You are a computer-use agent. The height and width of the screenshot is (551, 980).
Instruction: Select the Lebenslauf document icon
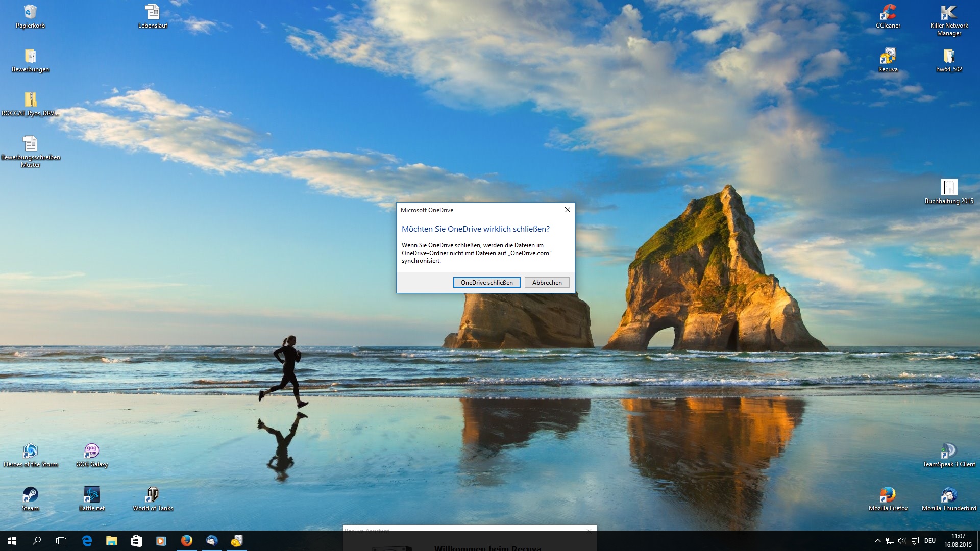coord(152,12)
